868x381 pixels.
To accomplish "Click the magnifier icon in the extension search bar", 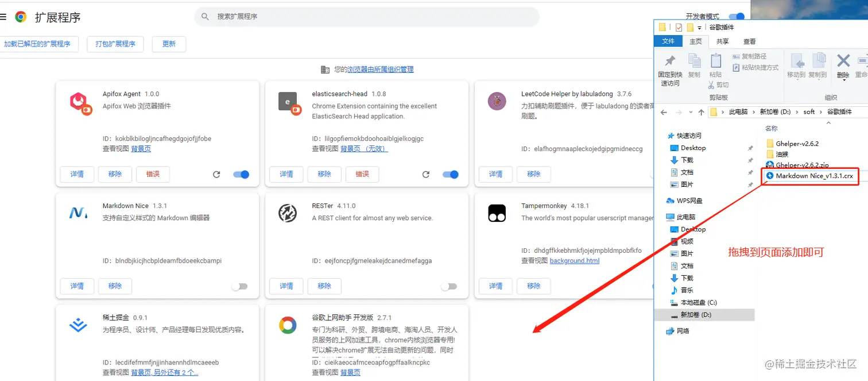I will (x=205, y=17).
